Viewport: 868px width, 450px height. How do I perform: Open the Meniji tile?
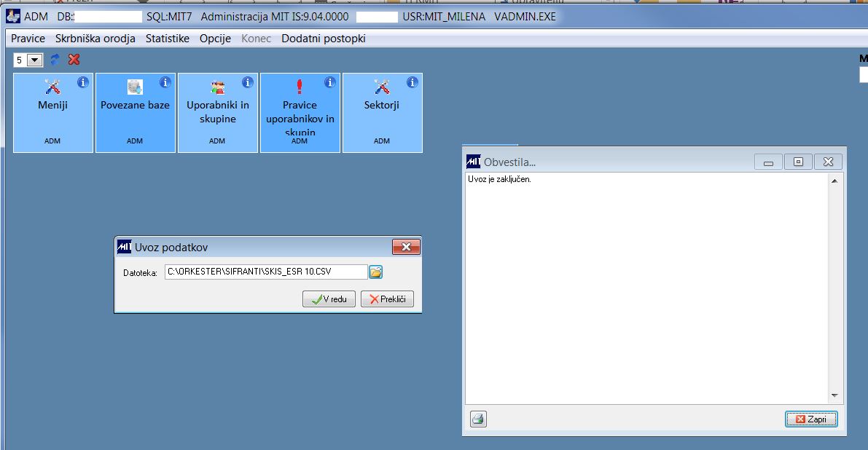[52, 113]
